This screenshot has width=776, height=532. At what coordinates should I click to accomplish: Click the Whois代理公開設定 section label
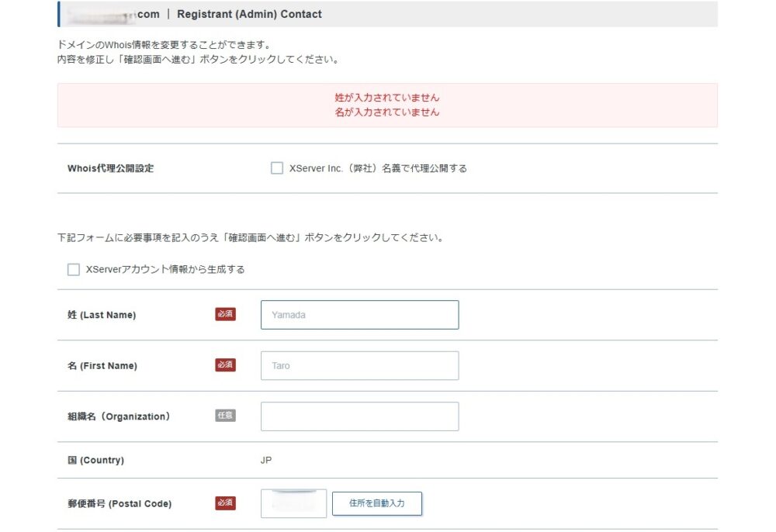111,168
